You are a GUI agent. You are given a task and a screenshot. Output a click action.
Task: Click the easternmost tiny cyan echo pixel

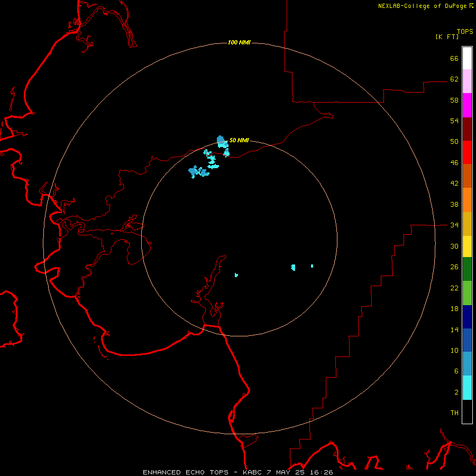[x=312, y=266]
